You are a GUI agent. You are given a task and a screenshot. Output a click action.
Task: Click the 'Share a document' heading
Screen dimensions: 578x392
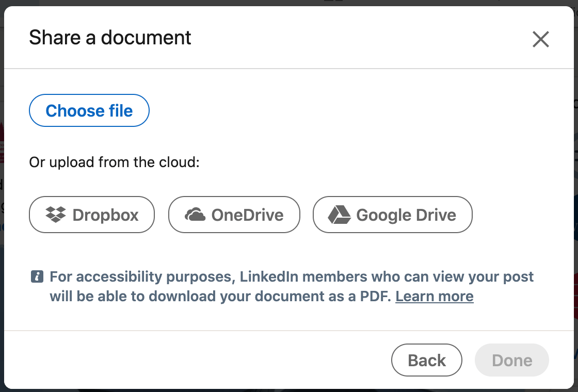(x=110, y=38)
